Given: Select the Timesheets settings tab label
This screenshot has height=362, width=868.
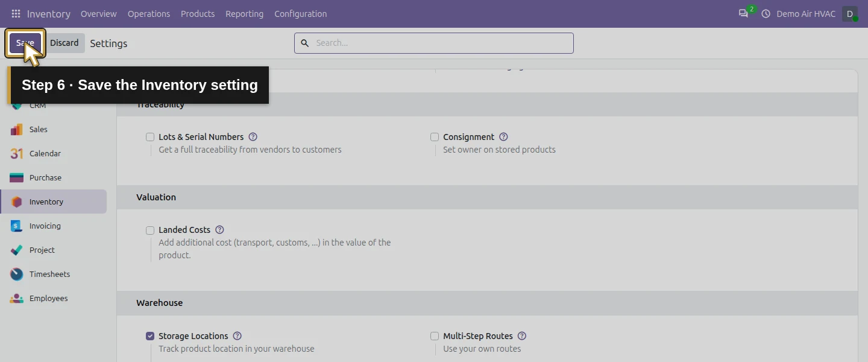Looking at the screenshot, I should click(50, 275).
